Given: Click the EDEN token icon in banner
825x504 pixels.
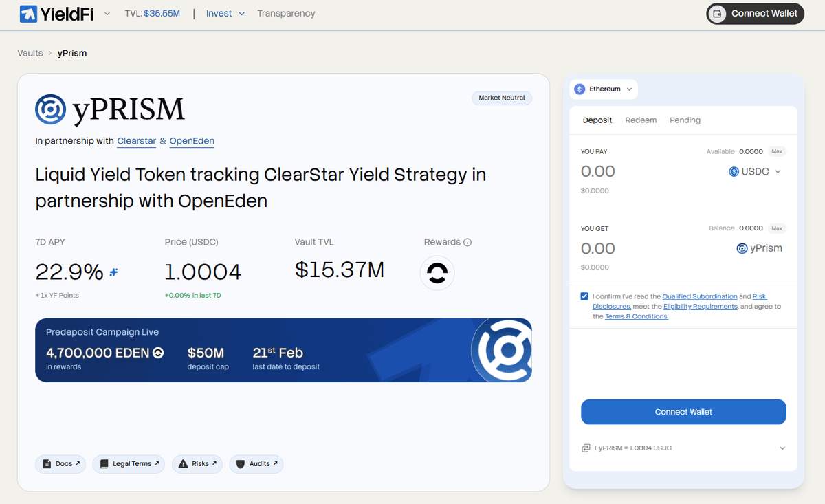Looking at the screenshot, I should tap(158, 353).
